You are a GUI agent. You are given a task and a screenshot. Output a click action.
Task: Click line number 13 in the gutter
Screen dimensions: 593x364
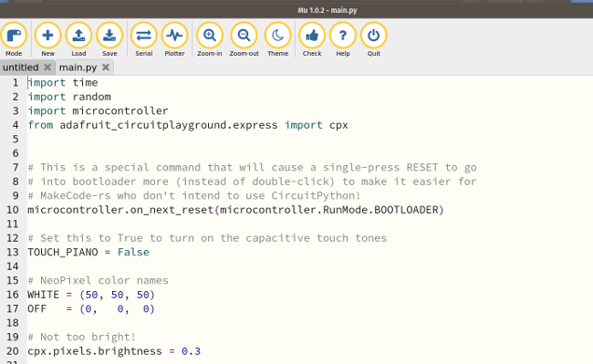pos(12,252)
